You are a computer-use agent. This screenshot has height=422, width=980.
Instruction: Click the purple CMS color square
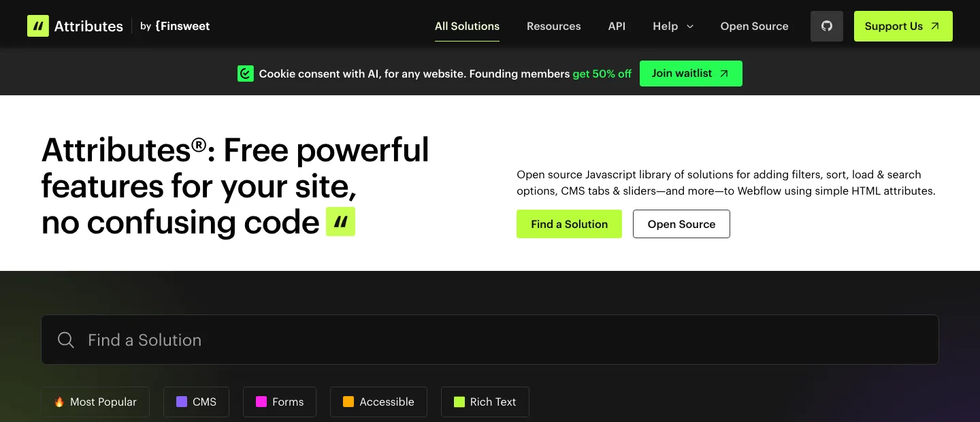click(x=182, y=402)
